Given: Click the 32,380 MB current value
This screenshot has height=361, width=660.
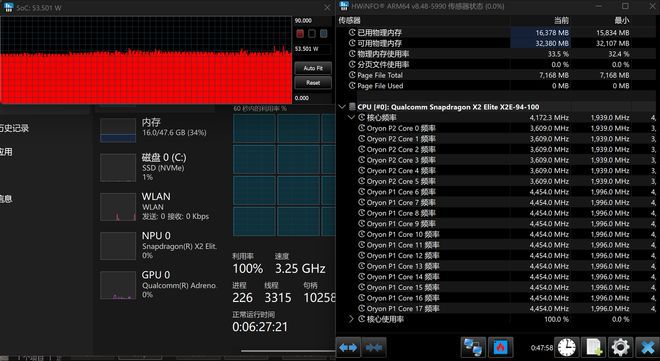Looking at the screenshot, I should 552,43.
